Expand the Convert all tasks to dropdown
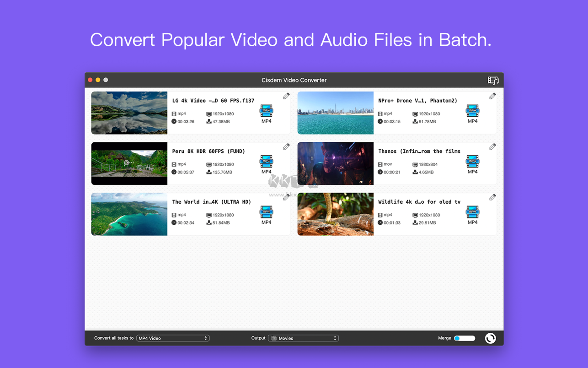The image size is (588, 368). tap(173, 338)
